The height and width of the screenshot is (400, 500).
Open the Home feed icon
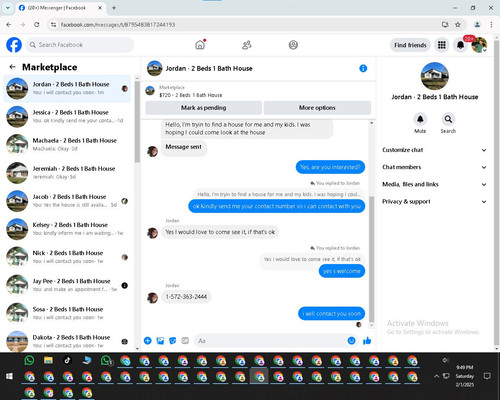200,45
